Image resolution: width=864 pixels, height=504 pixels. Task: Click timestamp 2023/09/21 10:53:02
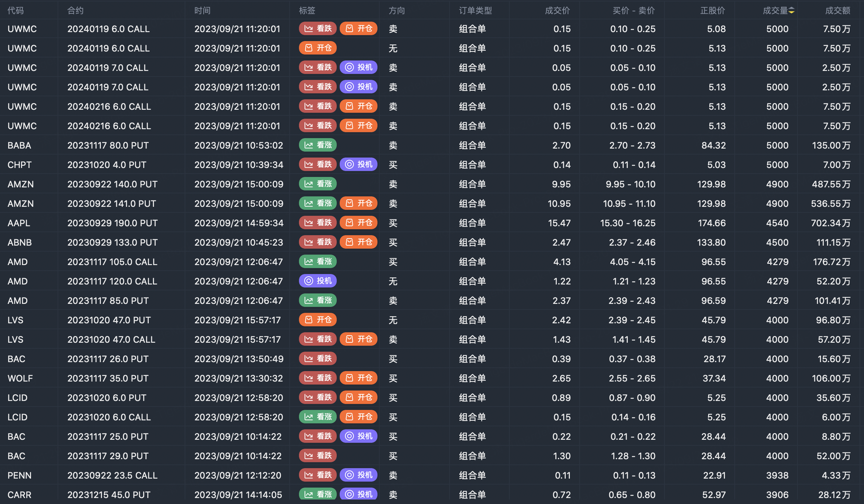239,145
